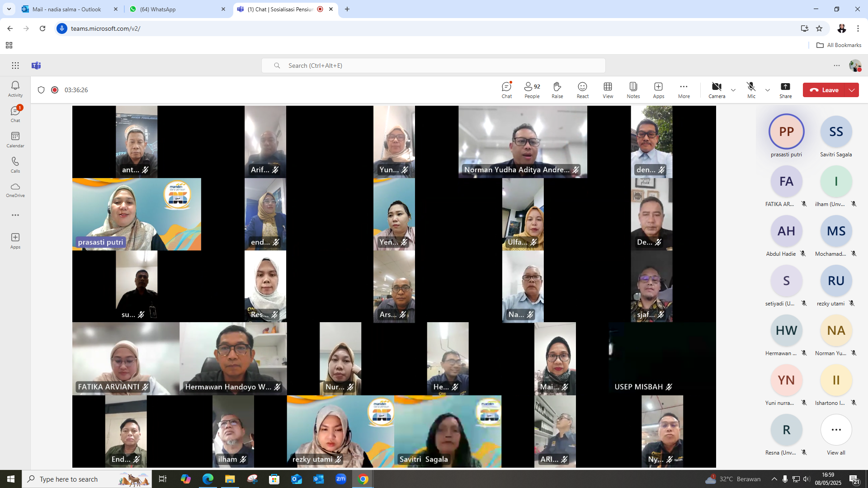Turn on the Camera
The height and width of the screenshot is (488, 868).
717,90
